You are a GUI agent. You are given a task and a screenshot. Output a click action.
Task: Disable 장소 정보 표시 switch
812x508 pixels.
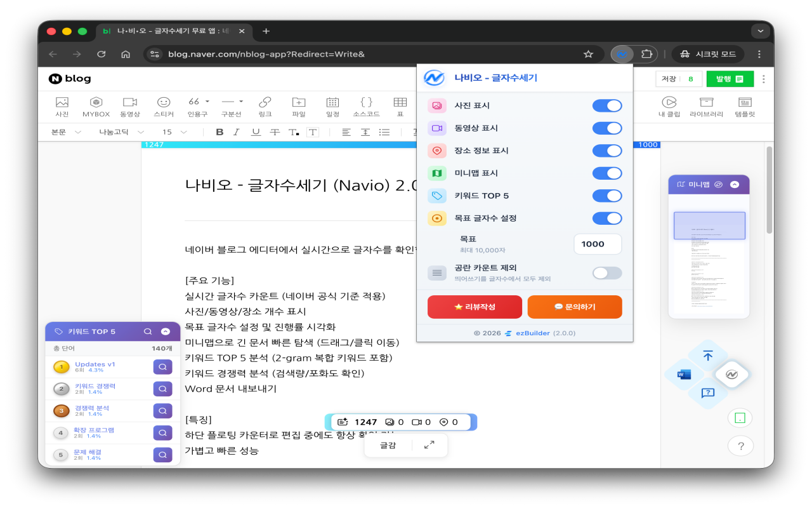tap(607, 150)
